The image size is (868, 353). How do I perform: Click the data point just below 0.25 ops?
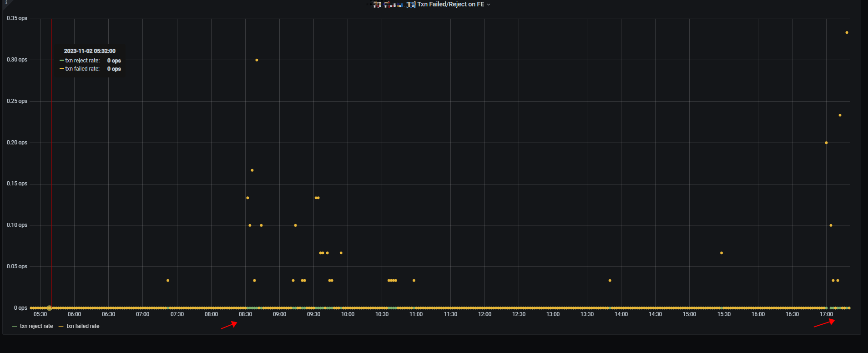pyautogui.click(x=840, y=115)
